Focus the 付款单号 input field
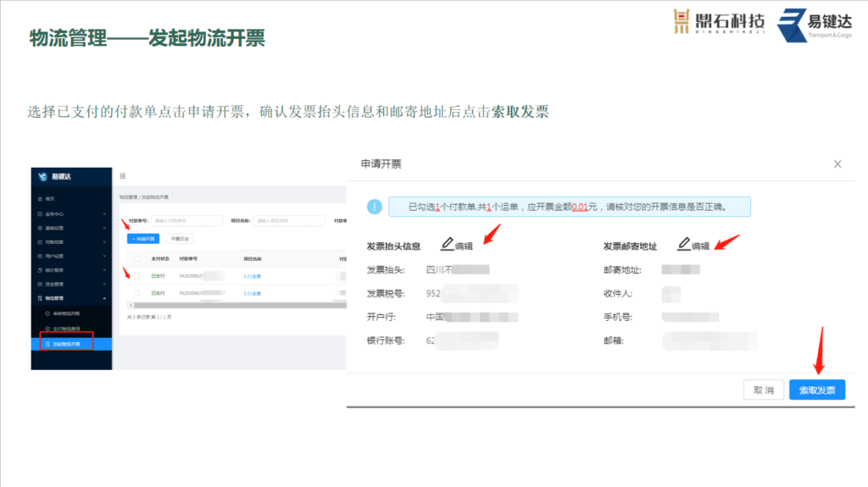The image size is (868, 487). click(186, 221)
